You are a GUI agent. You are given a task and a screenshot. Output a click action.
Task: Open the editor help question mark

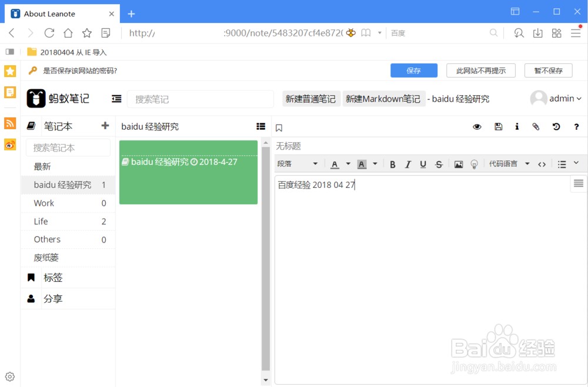576,127
